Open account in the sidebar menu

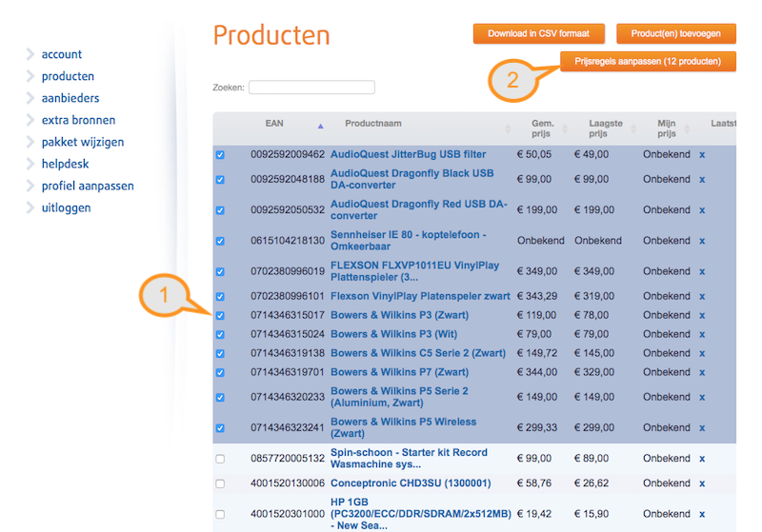(x=62, y=54)
